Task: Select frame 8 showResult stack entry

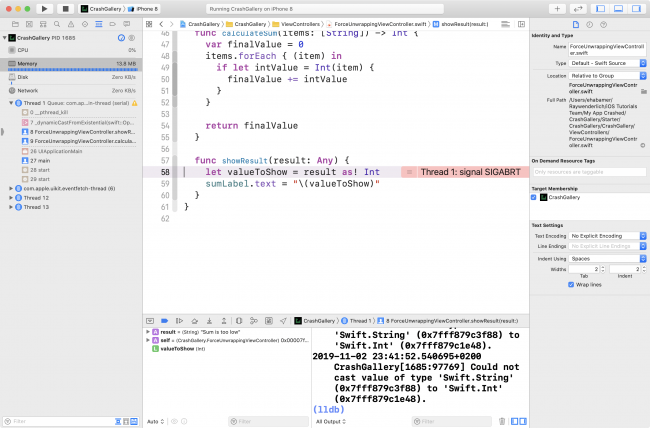Action: [x=80, y=131]
